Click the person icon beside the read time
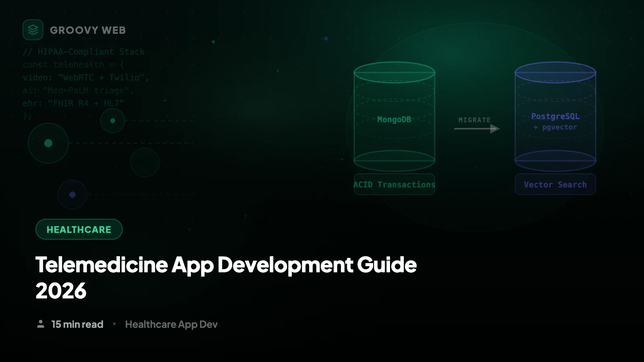The image size is (644, 362). (41, 324)
